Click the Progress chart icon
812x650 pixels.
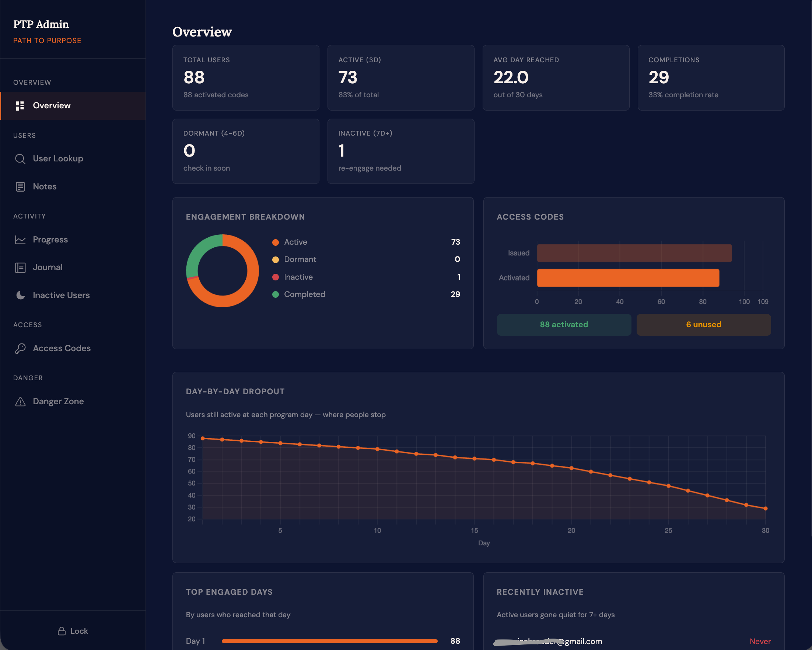[20, 240]
